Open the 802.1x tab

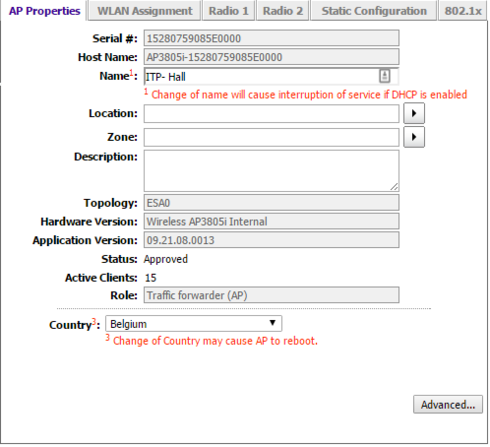point(463,11)
